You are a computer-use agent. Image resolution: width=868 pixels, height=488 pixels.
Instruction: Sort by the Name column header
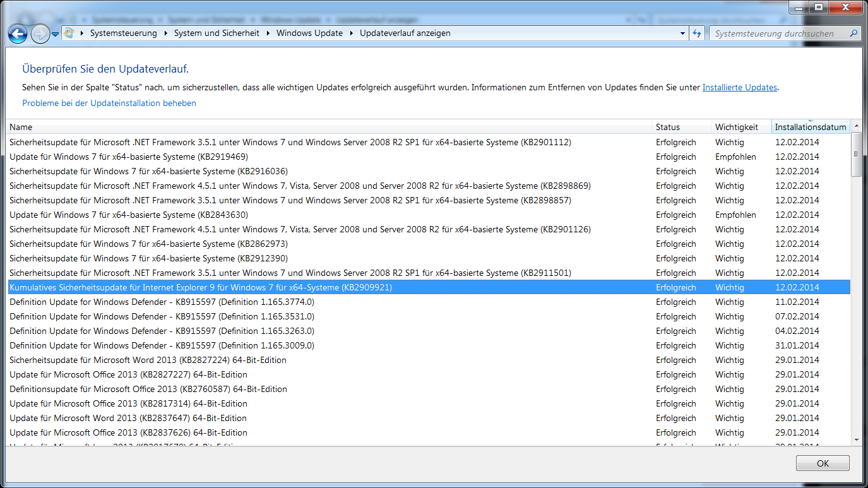[329, 127]
